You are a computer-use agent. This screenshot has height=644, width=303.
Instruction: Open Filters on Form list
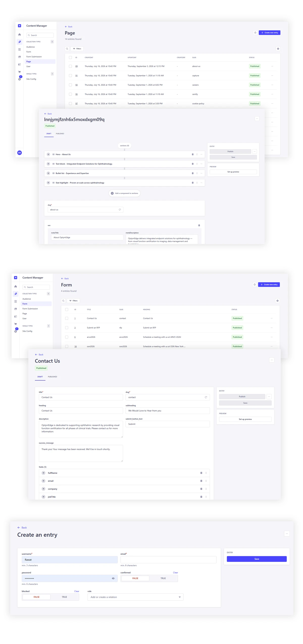(73, 301)
